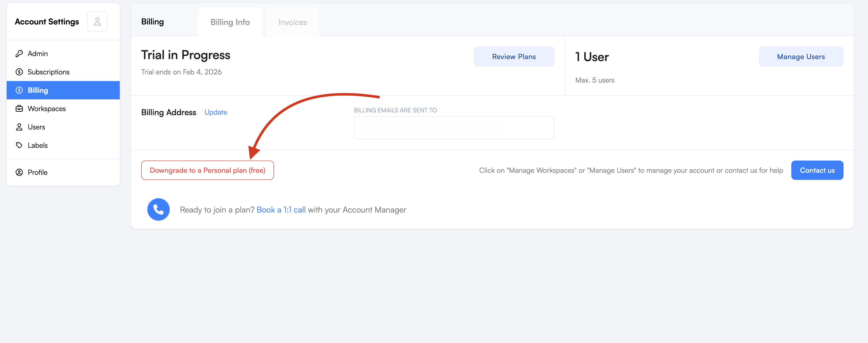Click the Billing dollar-sign icon in the sidebar
The image size is (868, 343).
(19, 90)
